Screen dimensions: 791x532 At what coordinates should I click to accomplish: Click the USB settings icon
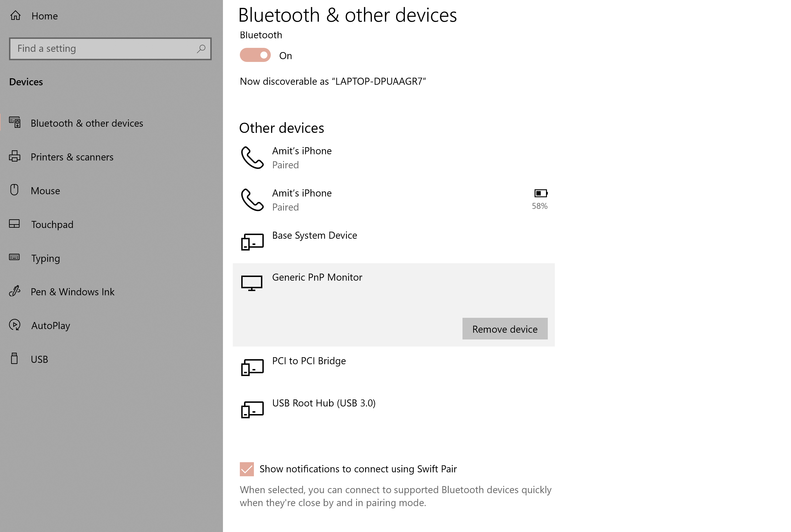pos(14,359)
